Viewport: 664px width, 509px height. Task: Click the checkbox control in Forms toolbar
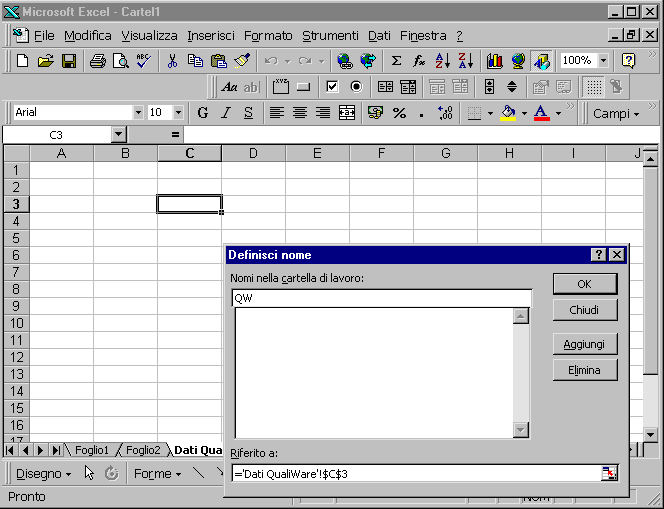[333, 87]
